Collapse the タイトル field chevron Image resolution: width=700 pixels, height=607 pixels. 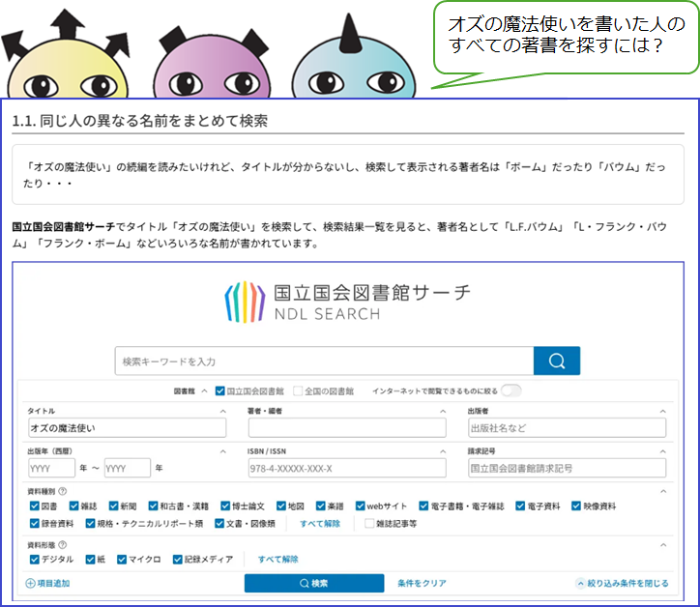click(222, 411)
